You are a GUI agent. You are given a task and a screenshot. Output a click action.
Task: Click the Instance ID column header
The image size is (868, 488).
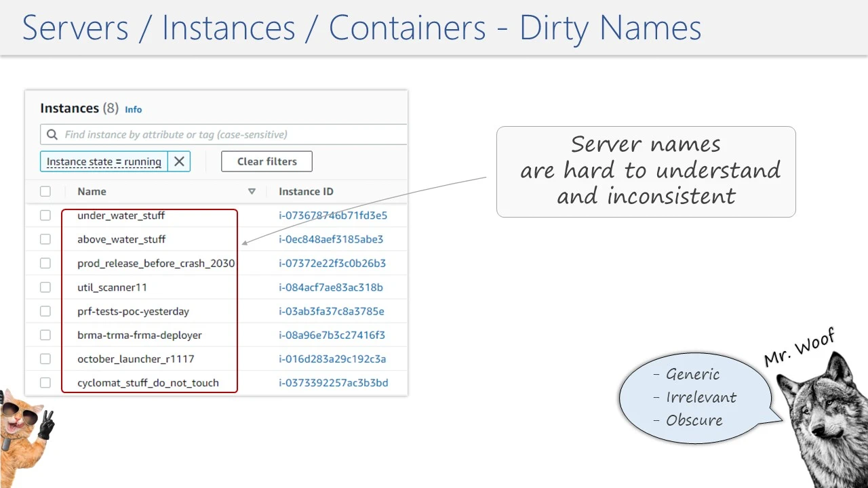tap(306, 192)
